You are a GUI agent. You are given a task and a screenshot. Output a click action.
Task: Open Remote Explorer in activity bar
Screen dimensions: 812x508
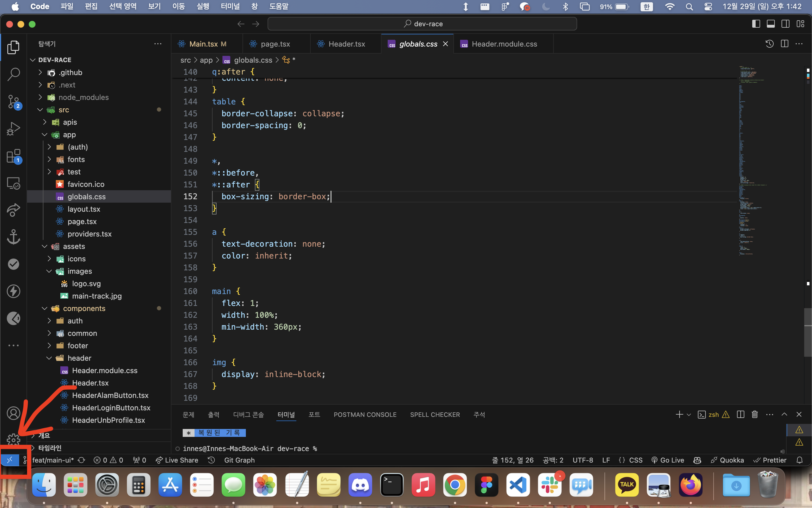14,183
